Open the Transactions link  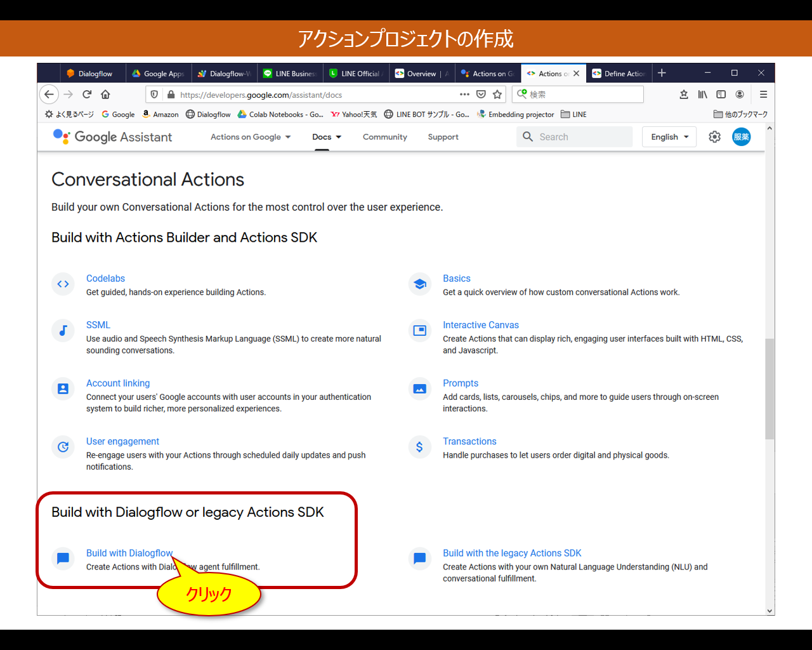click(469, 442)
